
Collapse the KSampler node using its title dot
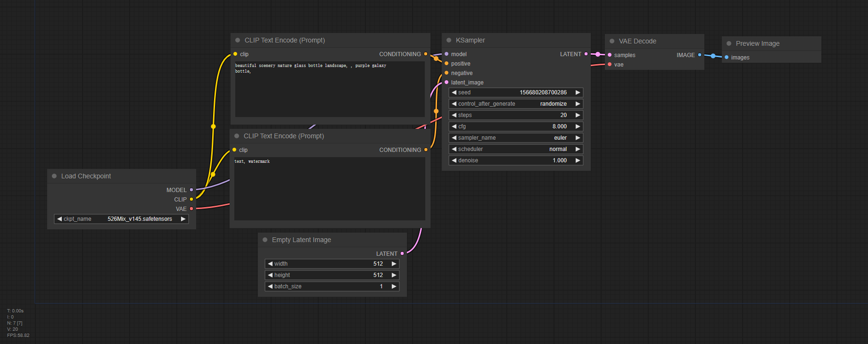tap(449, 41)
